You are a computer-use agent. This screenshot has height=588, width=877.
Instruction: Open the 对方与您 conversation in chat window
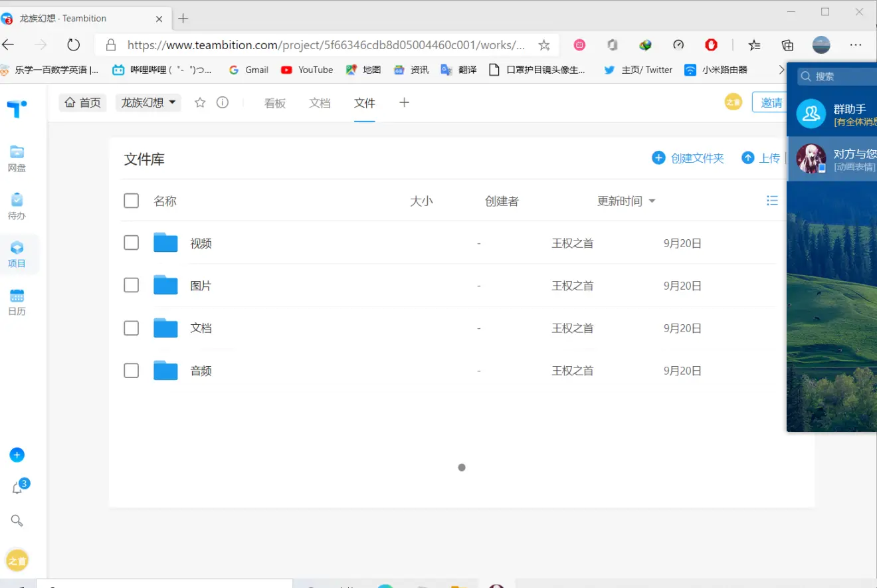[832, 159]
